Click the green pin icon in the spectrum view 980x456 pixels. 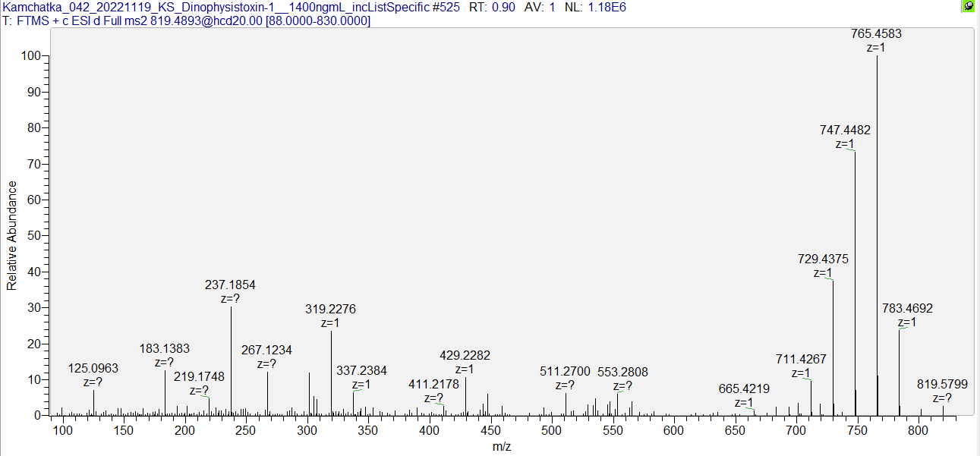coord(968,7)
